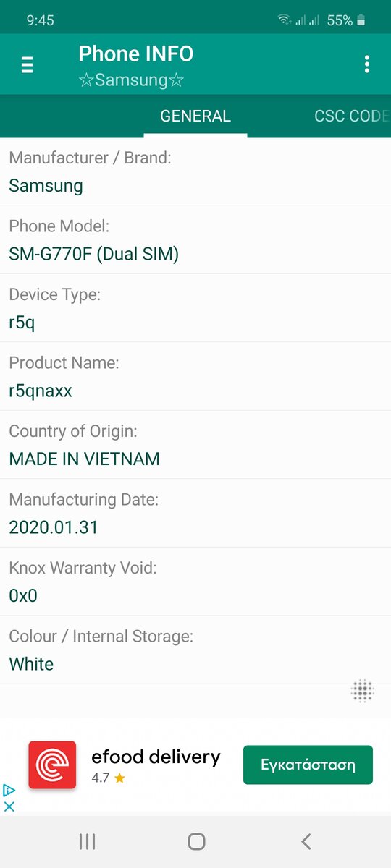Tap the efood delivery app logo
This screenshot has height=868, width=391.
[52, 765]
